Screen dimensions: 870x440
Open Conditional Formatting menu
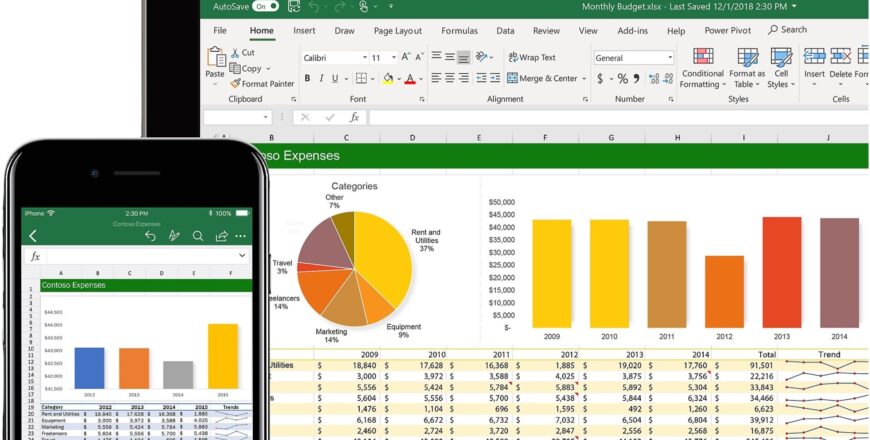pos(703,68)
